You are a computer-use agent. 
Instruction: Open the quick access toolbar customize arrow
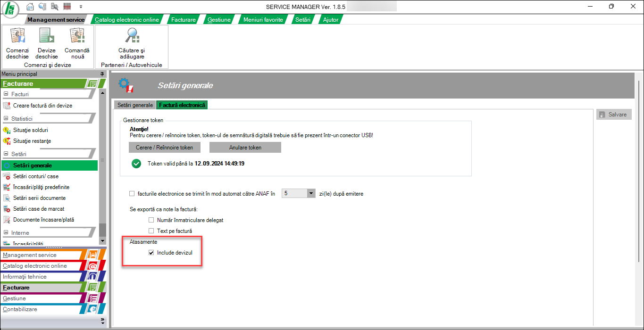81,7
